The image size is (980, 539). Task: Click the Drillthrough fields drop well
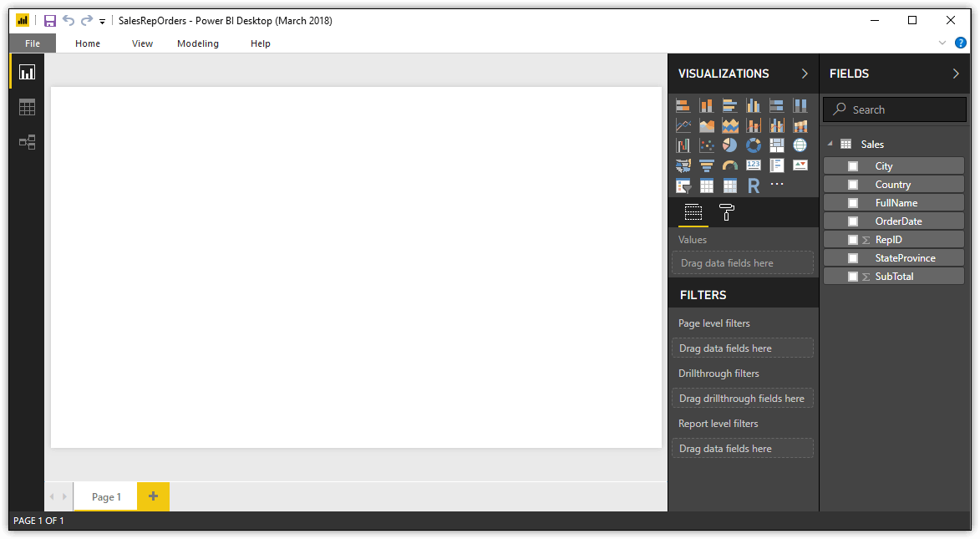743,399
